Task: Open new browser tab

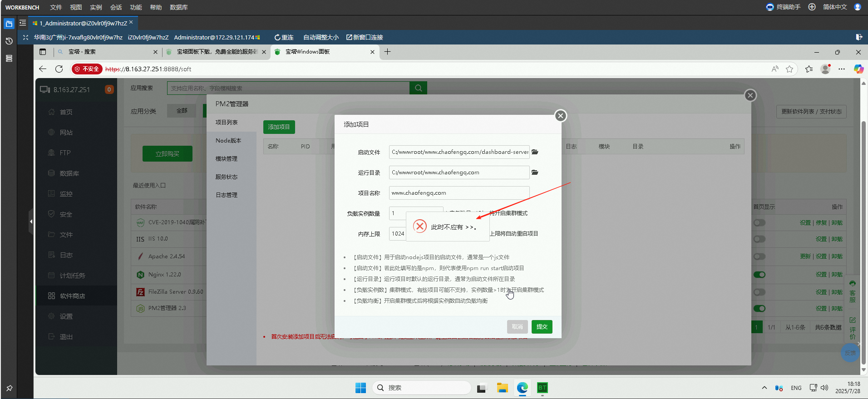Action: [387, 52]
